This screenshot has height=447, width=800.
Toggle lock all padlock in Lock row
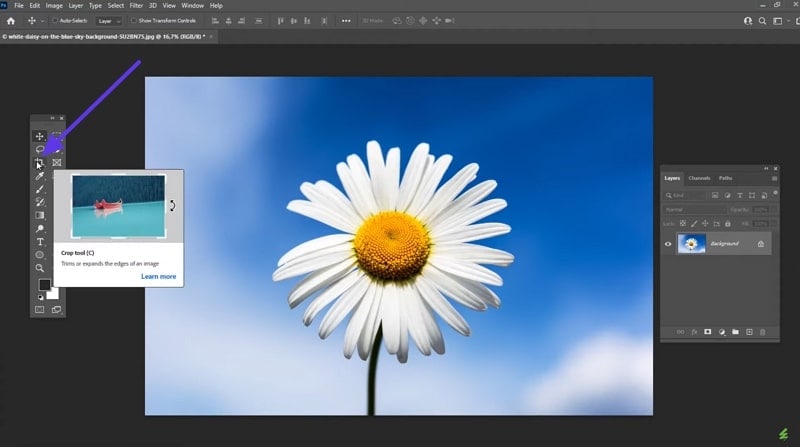728,224
